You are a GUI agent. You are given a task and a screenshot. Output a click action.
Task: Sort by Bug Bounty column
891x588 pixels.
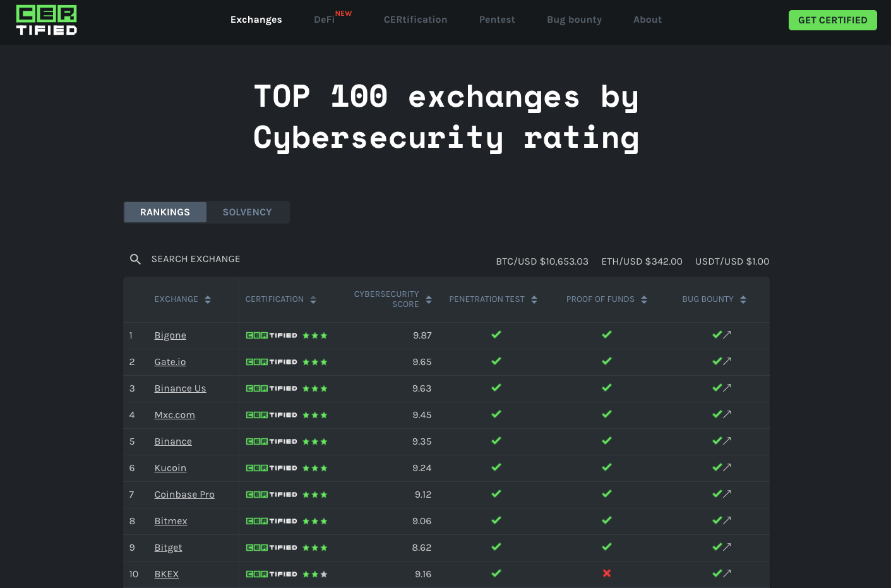click(x=714, y=299)
